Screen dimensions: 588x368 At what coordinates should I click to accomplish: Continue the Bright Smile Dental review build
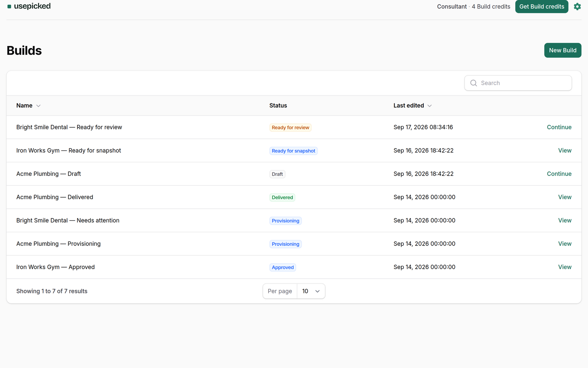pos(559,127)
